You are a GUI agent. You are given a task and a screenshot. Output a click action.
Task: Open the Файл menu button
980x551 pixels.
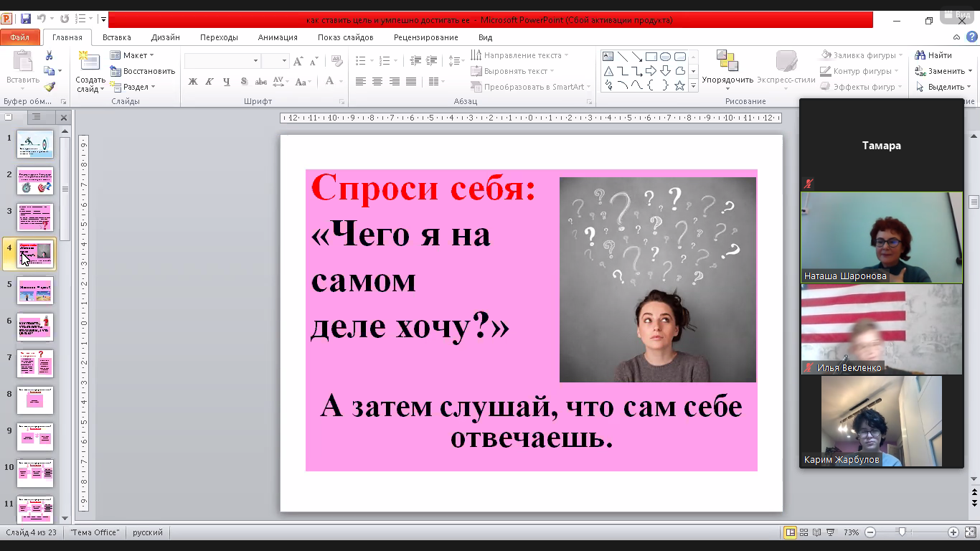point(20,37)
